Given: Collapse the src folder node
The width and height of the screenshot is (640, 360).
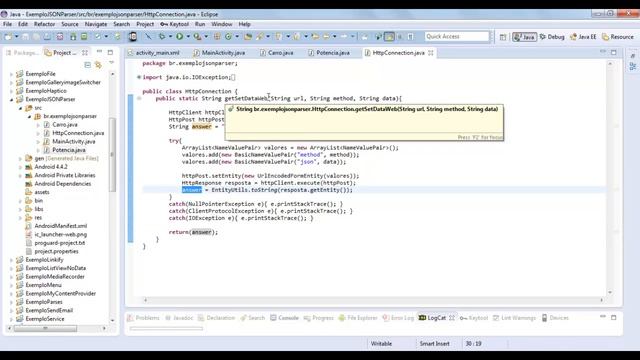Looking at the screenshot, I should pyautogui.click(x=20, y=108).
